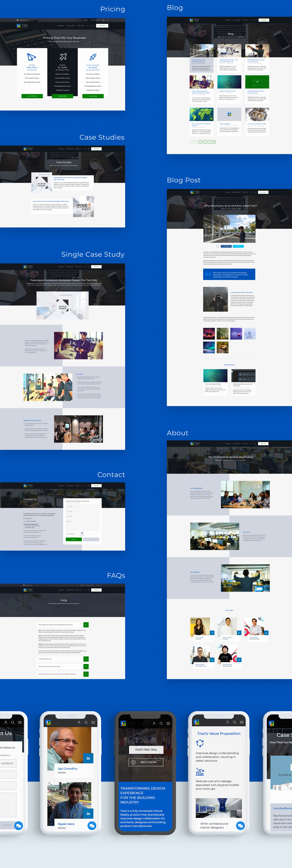292x868 pixels.
Task: Click the user account icon on the Value Proposition phone
Action: pos(227,722)
